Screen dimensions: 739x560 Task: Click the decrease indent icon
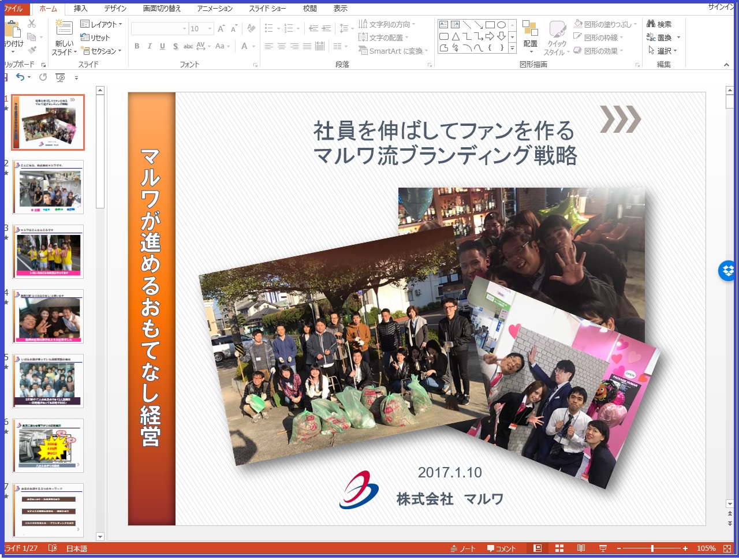coord(313,28)
